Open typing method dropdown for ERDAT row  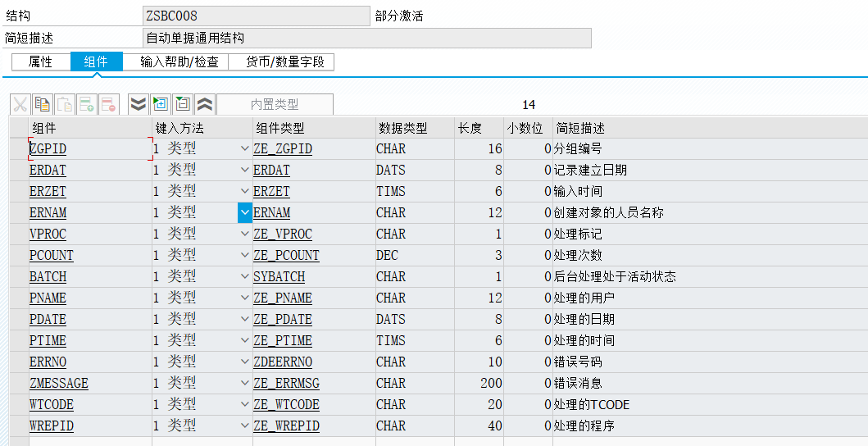pyautogui.click(x=245, y=170)
